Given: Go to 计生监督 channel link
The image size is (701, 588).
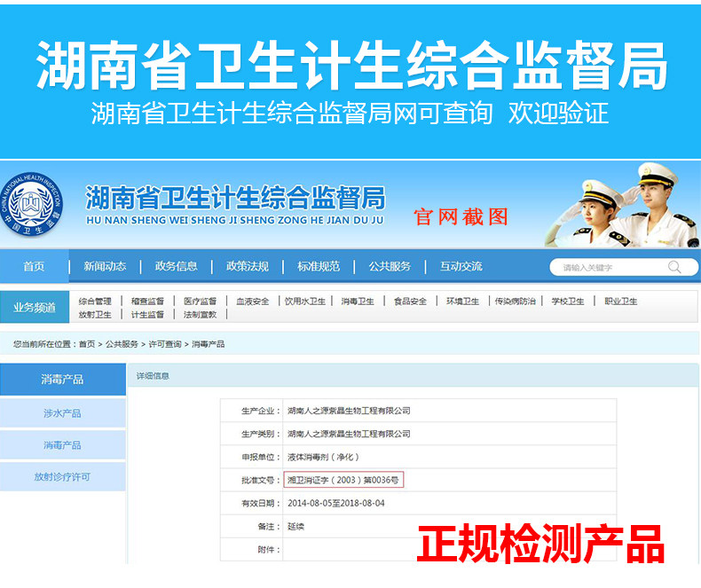Looking at the screenshot, I should pyautogui.click(x=147, y=315).
